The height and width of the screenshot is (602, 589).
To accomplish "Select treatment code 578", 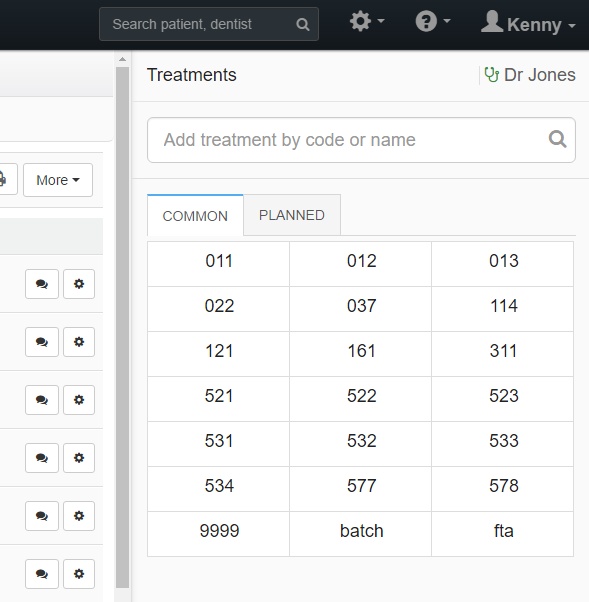I will click(x=503, y=489).
